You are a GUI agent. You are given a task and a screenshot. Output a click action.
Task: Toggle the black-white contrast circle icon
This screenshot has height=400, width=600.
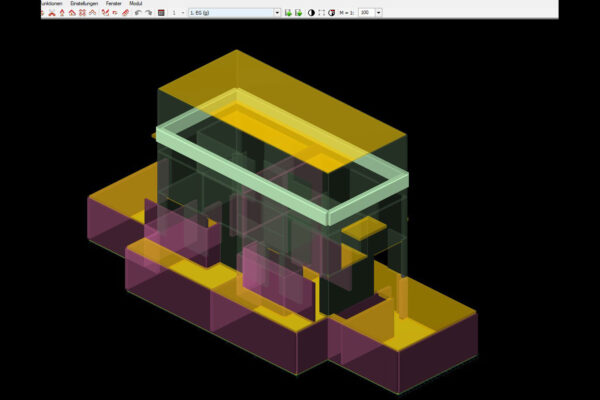311,13
